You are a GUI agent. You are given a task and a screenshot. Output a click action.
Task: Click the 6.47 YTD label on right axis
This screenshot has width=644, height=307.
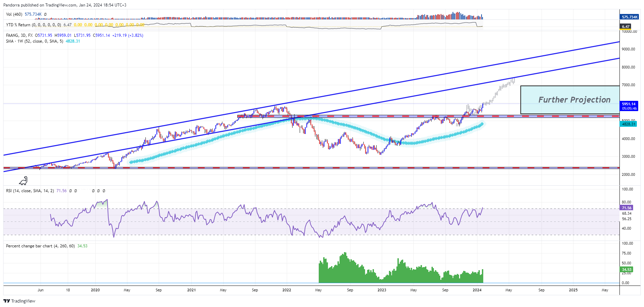click(x=626, y=27)
